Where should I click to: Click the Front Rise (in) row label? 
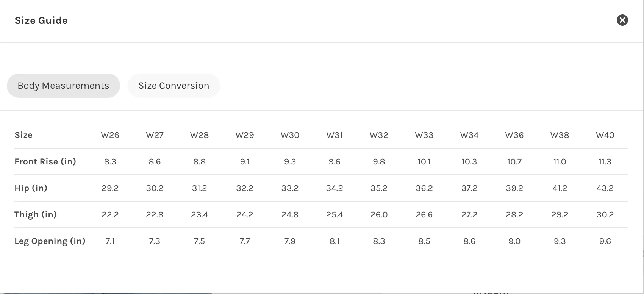coord(45,162)
